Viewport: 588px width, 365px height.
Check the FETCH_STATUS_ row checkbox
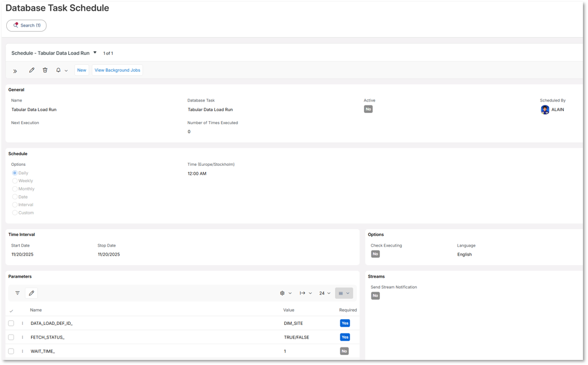tap(11, 337)
